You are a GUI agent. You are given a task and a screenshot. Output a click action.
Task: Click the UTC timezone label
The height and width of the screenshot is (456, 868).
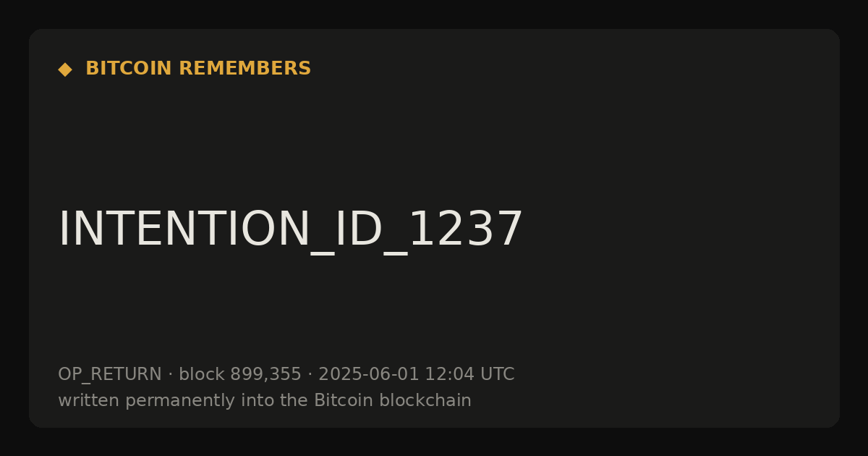(497, 374)
